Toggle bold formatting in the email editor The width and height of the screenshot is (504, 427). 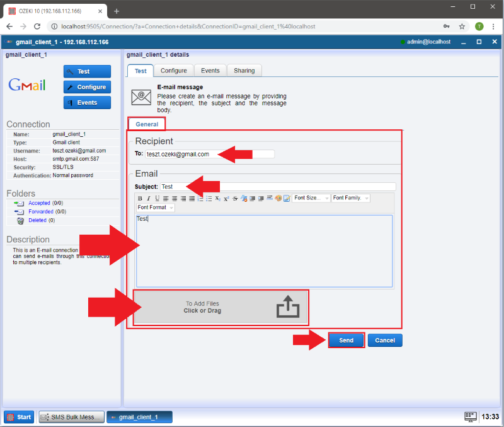(140, 198)
